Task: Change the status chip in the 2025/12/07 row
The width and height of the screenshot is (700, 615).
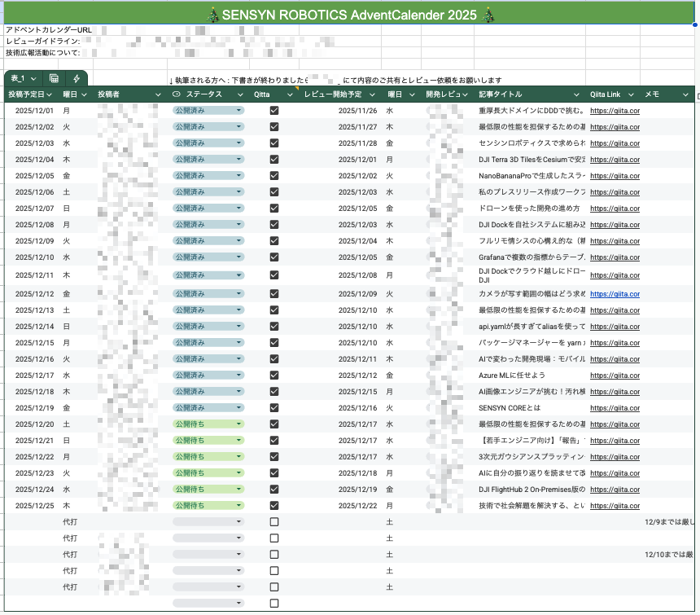Action: pyautogui.click(x=208, y=209)
